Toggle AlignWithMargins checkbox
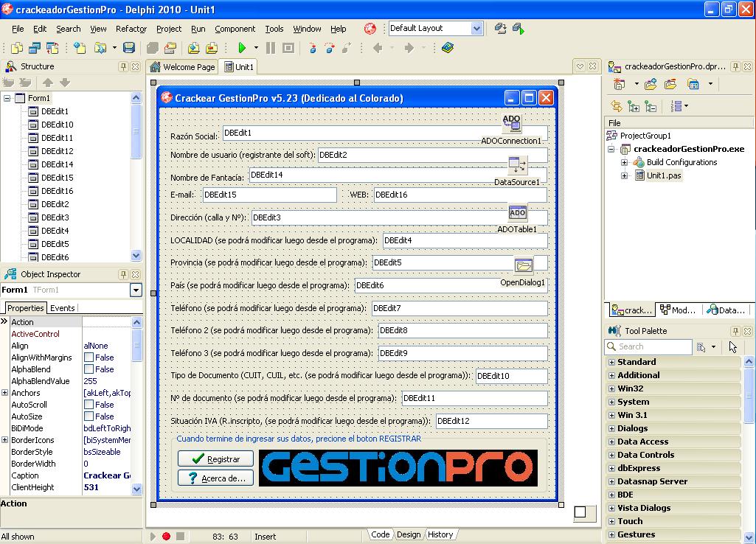 point(89,358)
